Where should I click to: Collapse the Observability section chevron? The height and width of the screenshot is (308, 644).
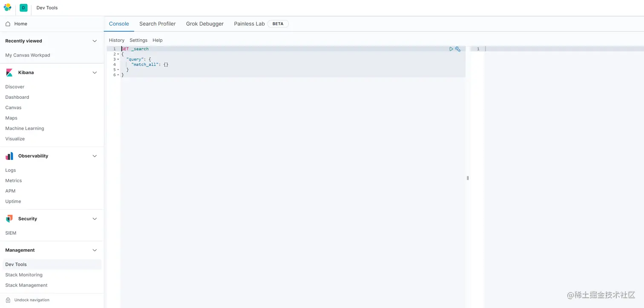(x=95, y=156)
